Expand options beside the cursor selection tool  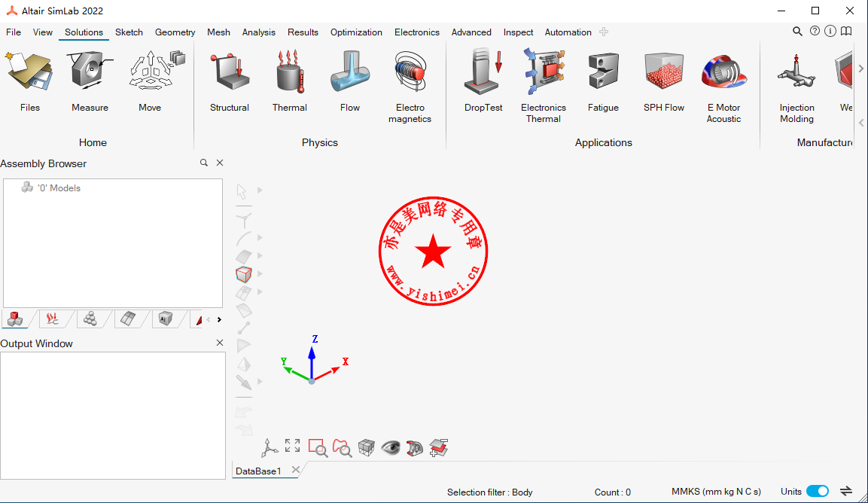(260, 190)
